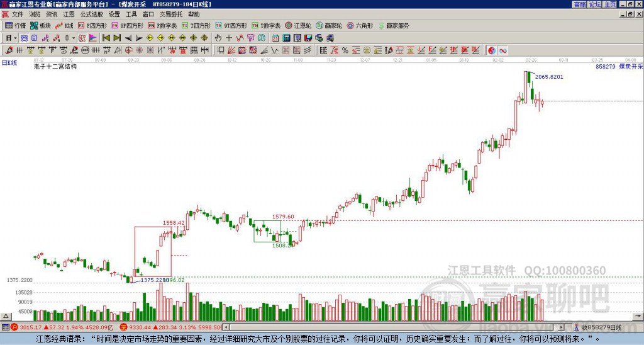This screenshot has width=644, height=345.
Task: Open 赢家服务 from the toolbar
Action: 394,25
